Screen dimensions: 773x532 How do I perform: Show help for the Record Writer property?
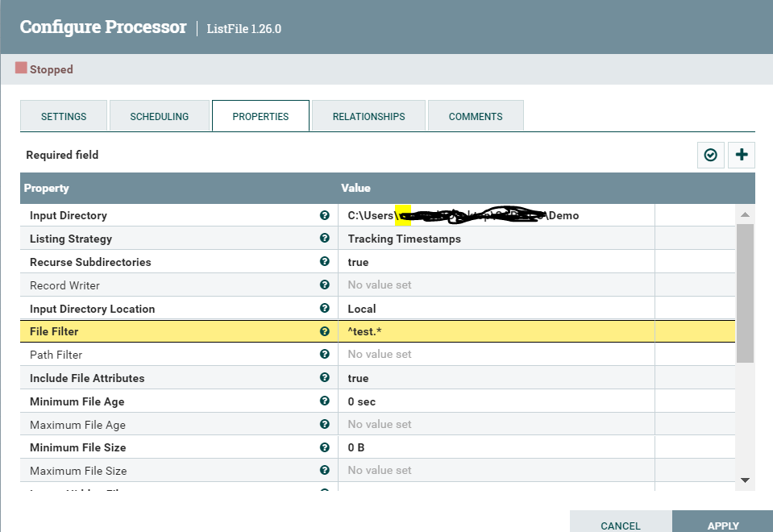coord(325,285)
